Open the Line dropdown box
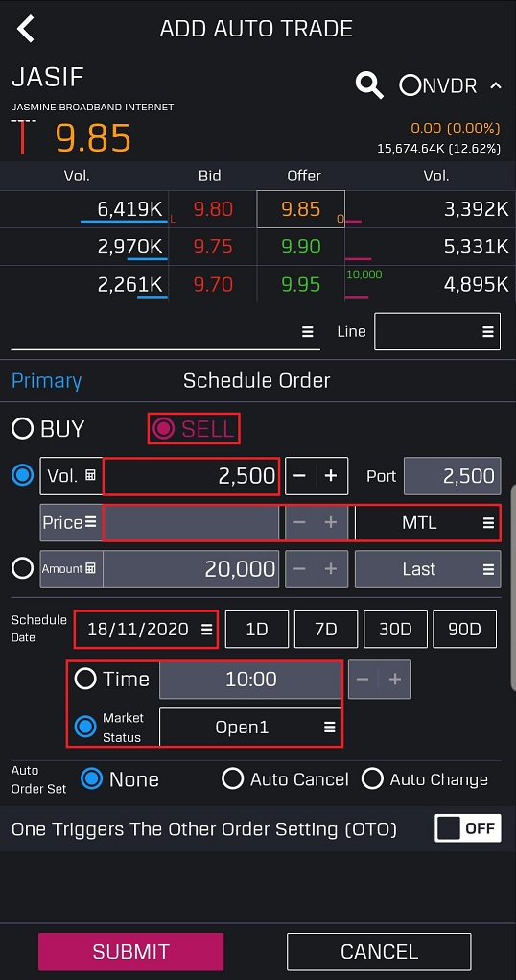Viewport: 516px width, 980px height. tap(437, 331)
